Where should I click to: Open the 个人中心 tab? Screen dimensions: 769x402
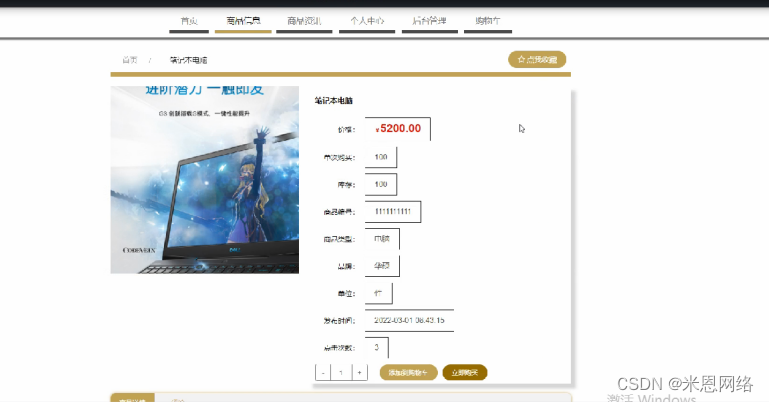pyautogui.click(x=367, y=21)
